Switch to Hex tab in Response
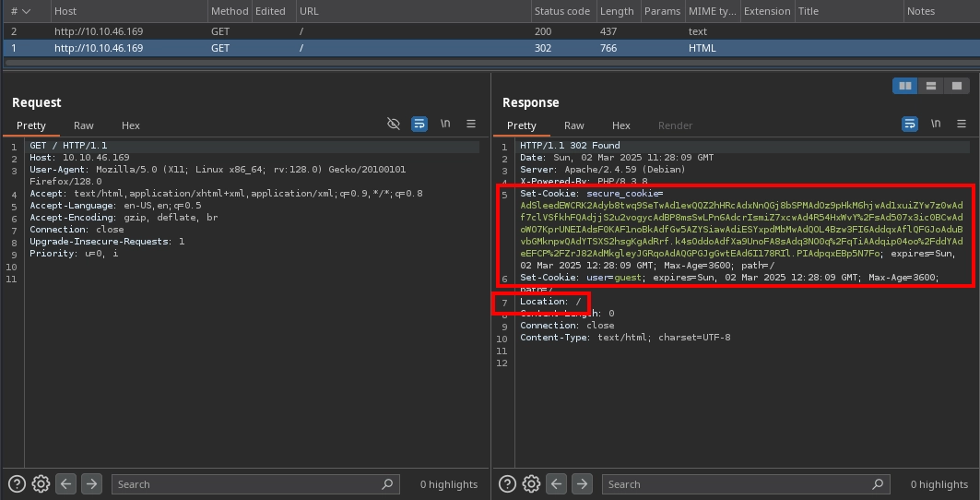This screenshot has width=980, height=500. tap(621, 125)
